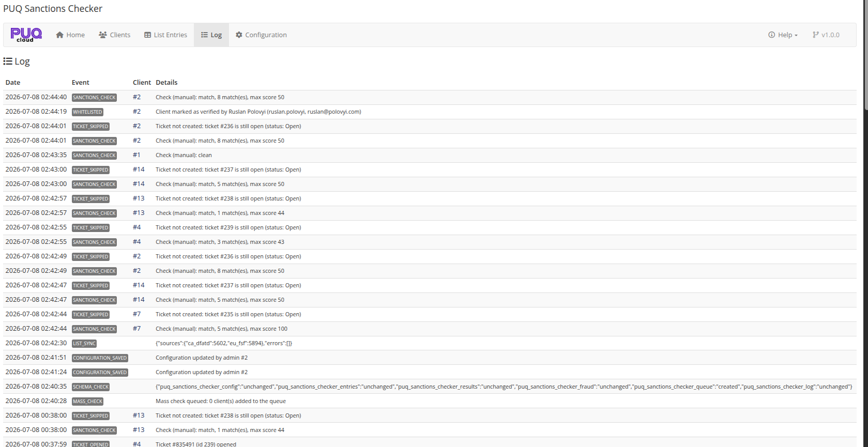This screenshot has height=447, width=868.
Task: Click the PUQ Sanctions Checker title
Action: (x=53, y=9)
